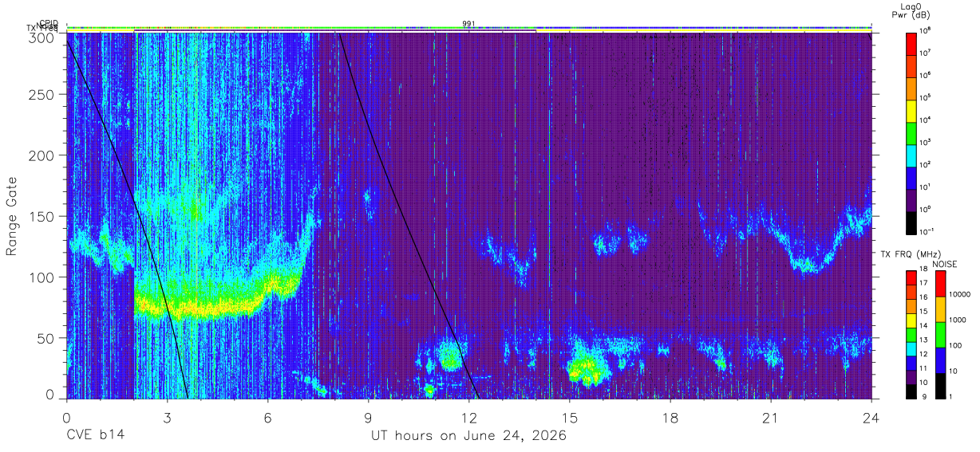Viewport: 980px width, 452px height.
Task: Click the x-axis tick label '18'
Action: (670, 417)
